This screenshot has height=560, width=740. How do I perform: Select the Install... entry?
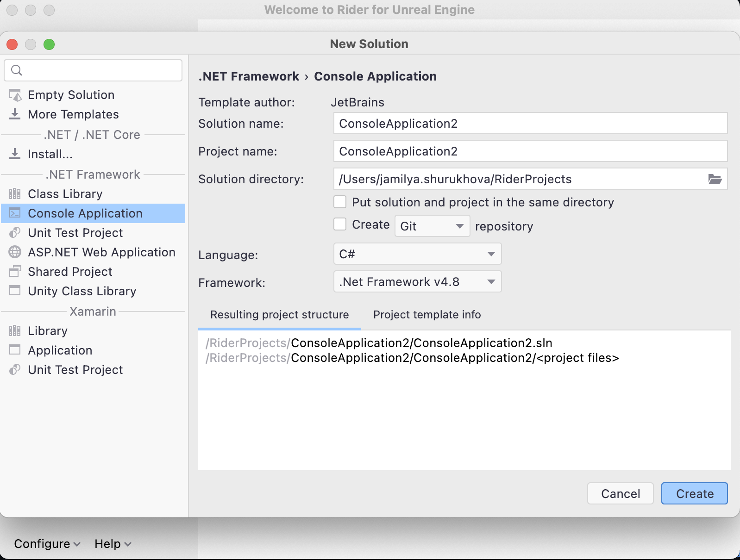93,154
